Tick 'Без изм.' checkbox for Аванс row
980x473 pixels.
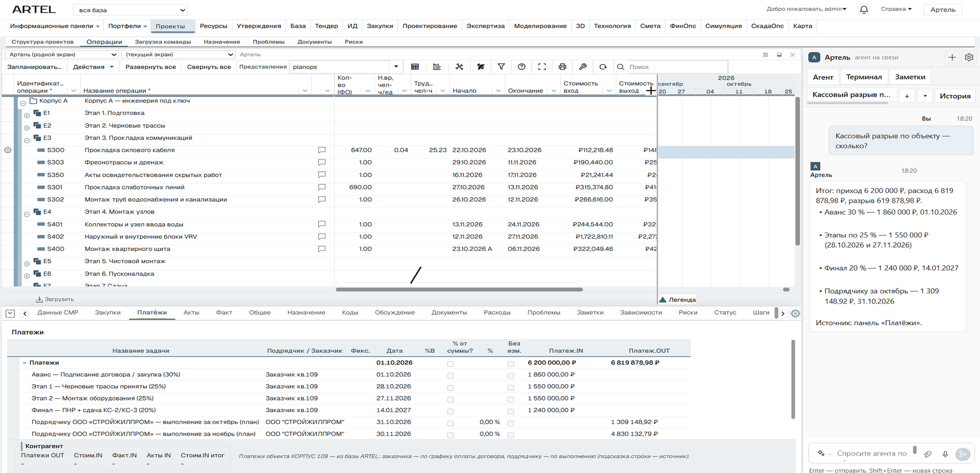tap(511, 376)
